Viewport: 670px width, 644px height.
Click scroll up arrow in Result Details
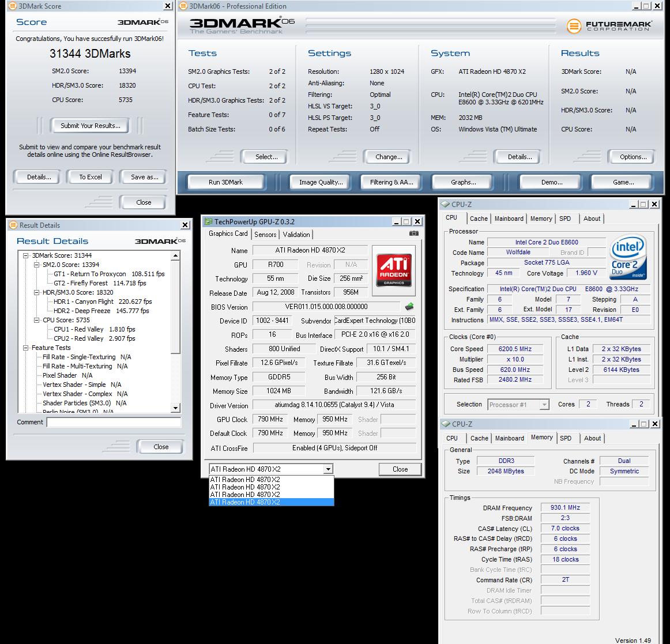pos(176,255)
